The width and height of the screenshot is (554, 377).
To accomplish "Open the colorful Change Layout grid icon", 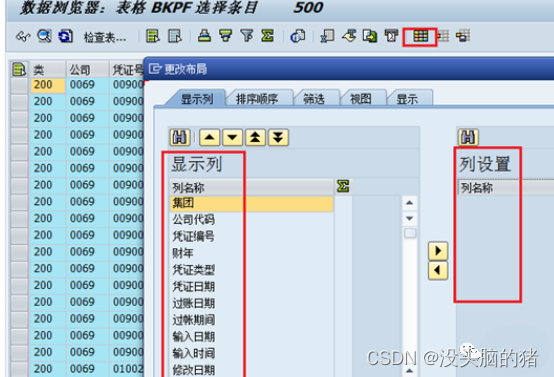I will tap(420, 36).
